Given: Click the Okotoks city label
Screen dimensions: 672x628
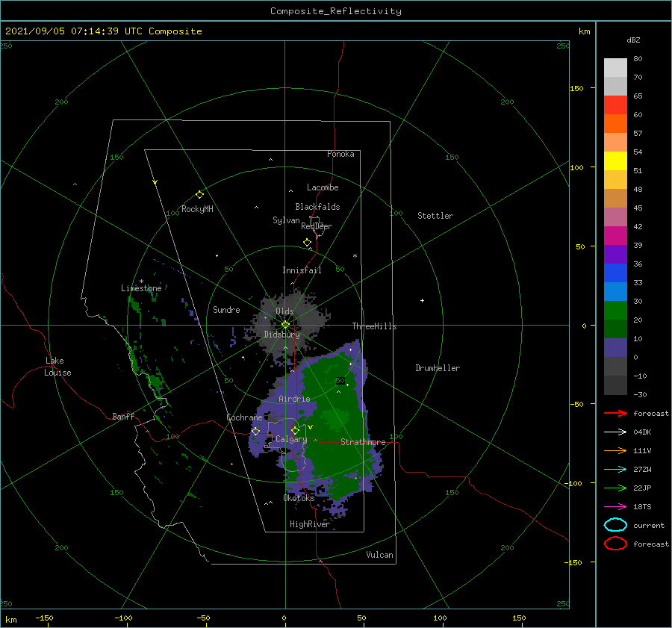Looking at the screenshot, I should click(x=299, y=498).
